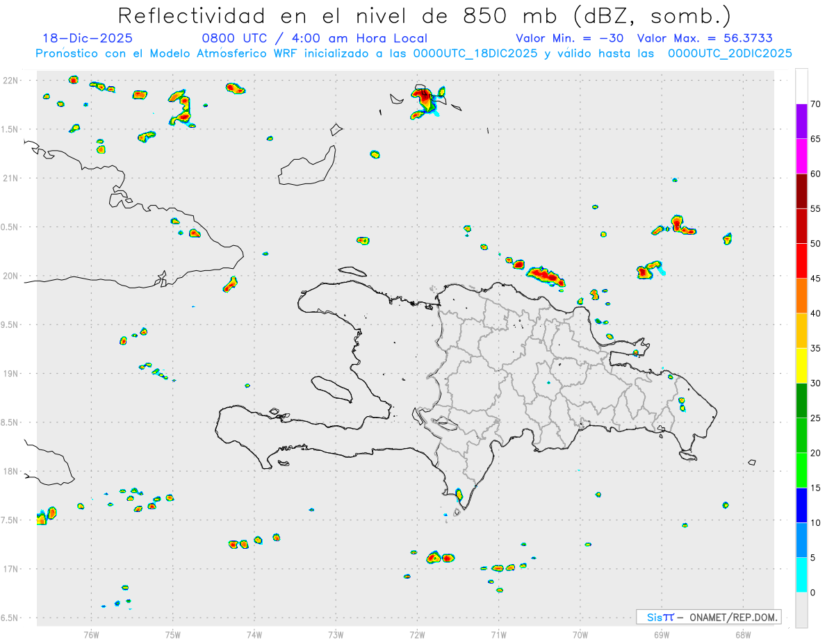
Task: Click the latitude label "17N"
Action: (11, 569)
